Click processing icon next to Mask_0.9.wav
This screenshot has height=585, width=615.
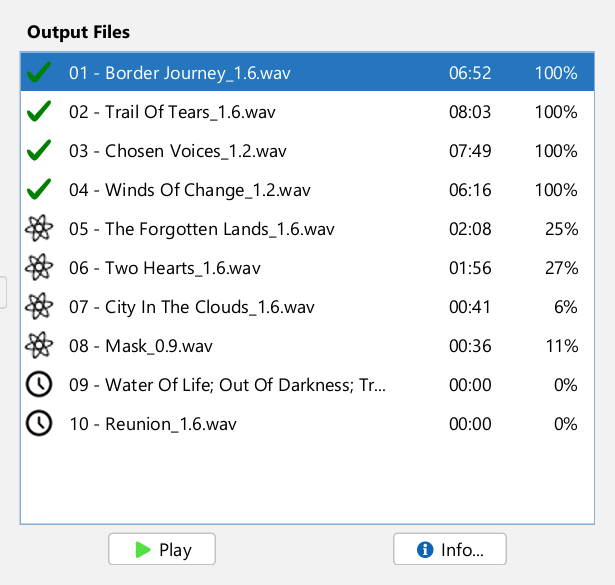(x=39, y=346)
